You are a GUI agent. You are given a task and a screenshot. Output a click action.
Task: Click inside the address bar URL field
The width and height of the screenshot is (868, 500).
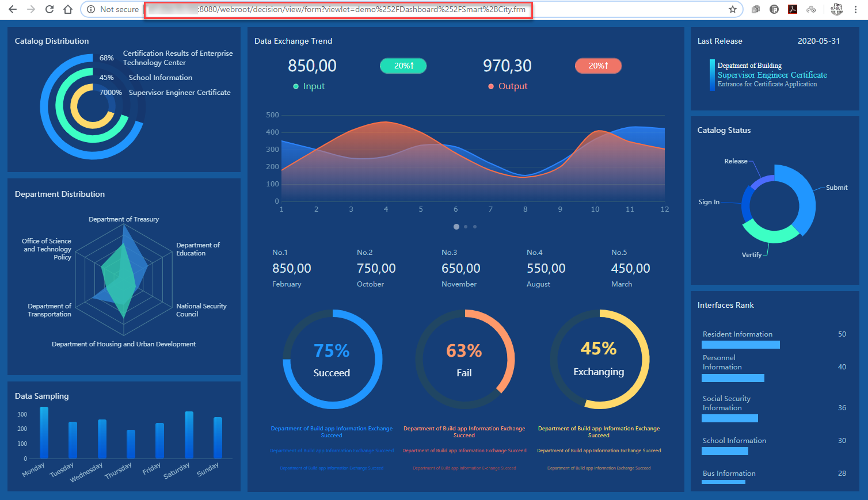pyautogui.click(x=338, y=9)
